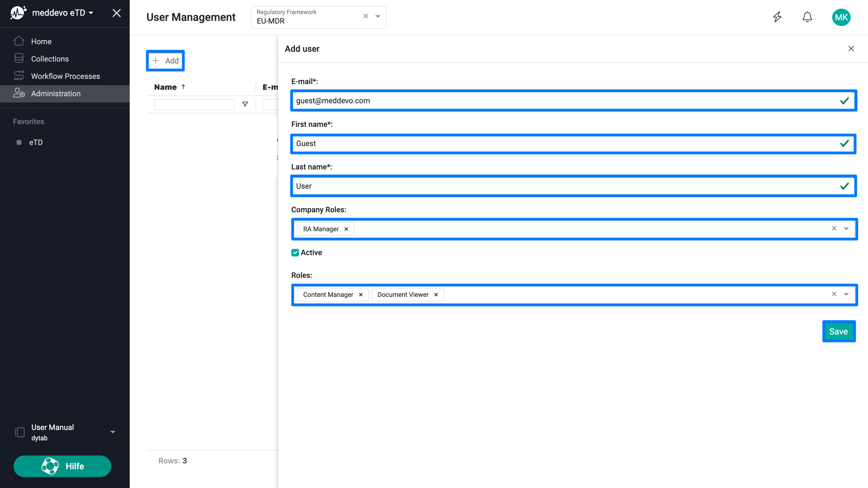Open the MK user avatar menu

point(841,17)
